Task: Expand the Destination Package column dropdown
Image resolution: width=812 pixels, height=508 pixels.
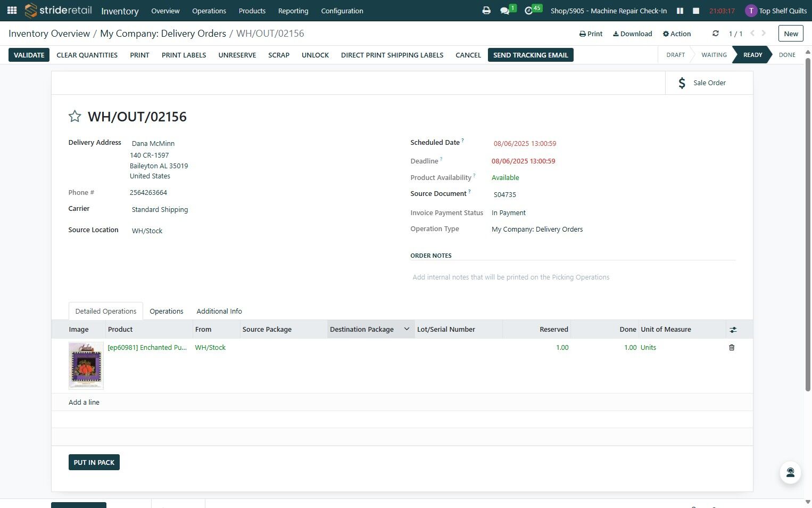Action: click(407, 329)
